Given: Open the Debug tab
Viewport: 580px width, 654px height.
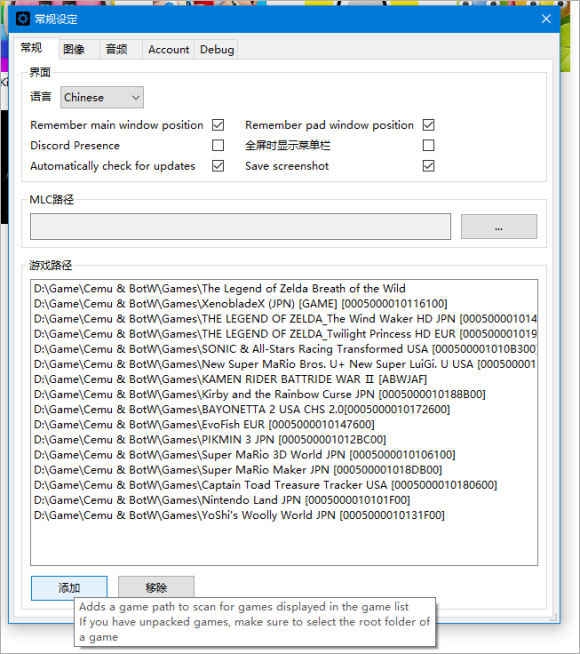Looking at the screenshot, I should coord(217,50).
